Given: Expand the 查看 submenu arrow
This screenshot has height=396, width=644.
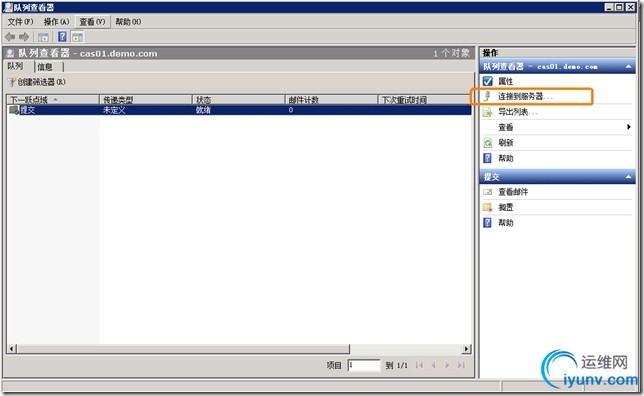Looking at the screenshot, I should pos(628,127).
